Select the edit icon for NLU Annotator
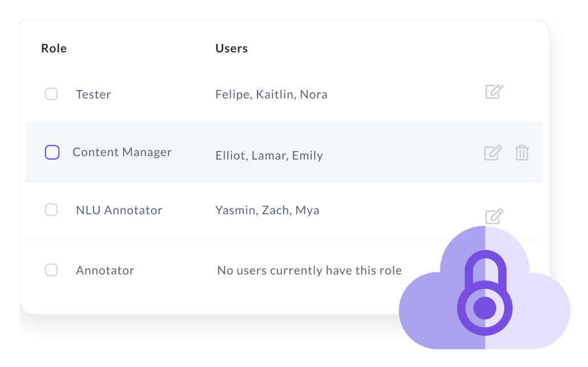The width and height of the screenshot is (588, 367). [x=493, y=216]
